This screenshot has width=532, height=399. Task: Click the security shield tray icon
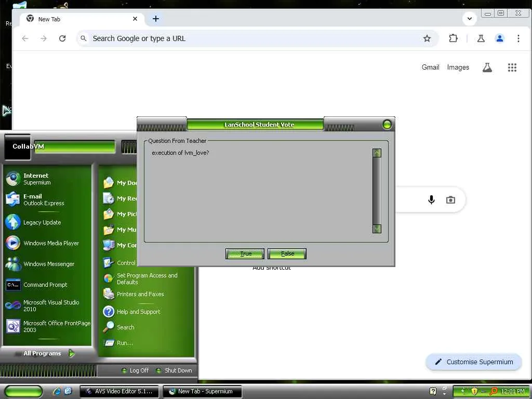coord(474,391)
